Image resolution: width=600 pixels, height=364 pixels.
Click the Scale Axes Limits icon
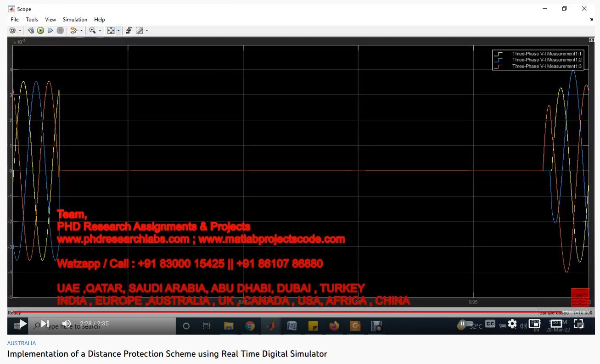(111, 31)
